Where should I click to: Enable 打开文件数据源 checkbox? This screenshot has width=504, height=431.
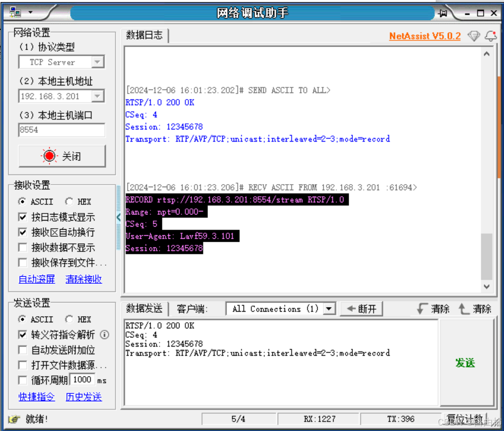[x=22, y=365]
